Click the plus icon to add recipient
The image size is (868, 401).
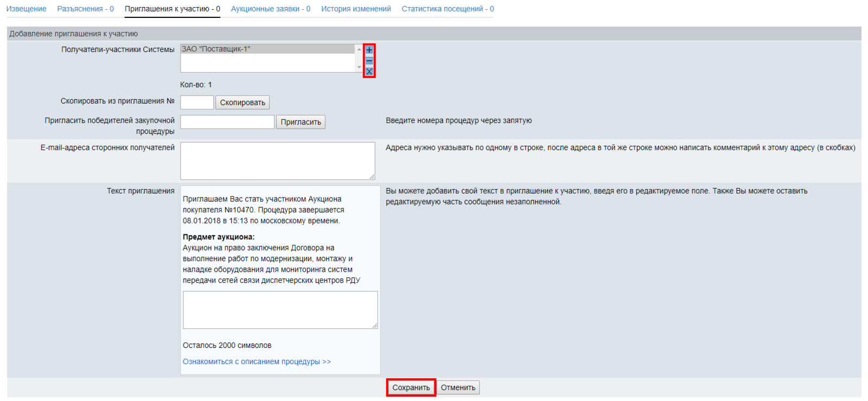coord(369,50)
